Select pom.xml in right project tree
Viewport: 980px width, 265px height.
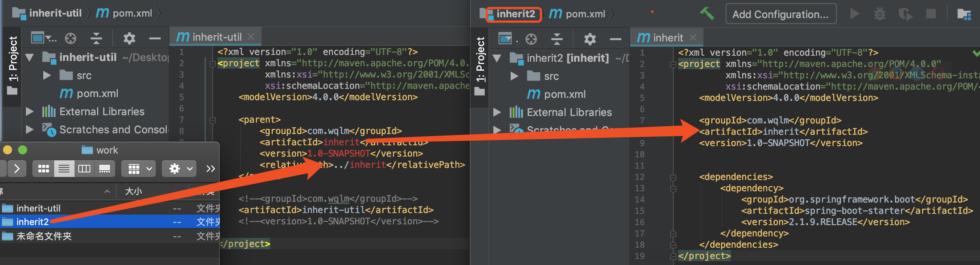pos(556,94)
